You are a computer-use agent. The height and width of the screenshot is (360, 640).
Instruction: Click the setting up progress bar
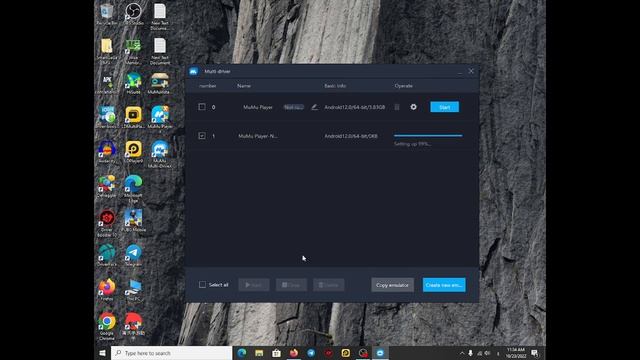(x=428, y=135)
